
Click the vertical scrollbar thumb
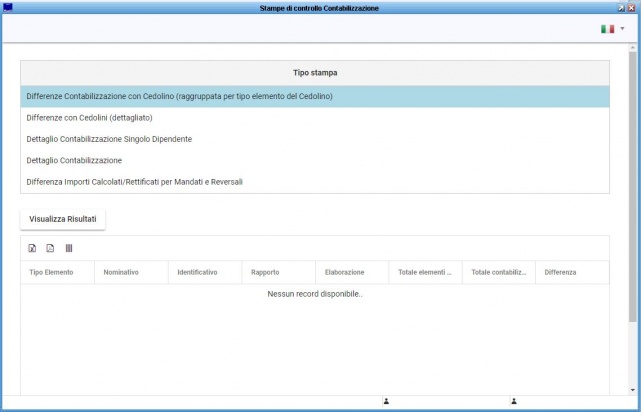tap(632, 186)
